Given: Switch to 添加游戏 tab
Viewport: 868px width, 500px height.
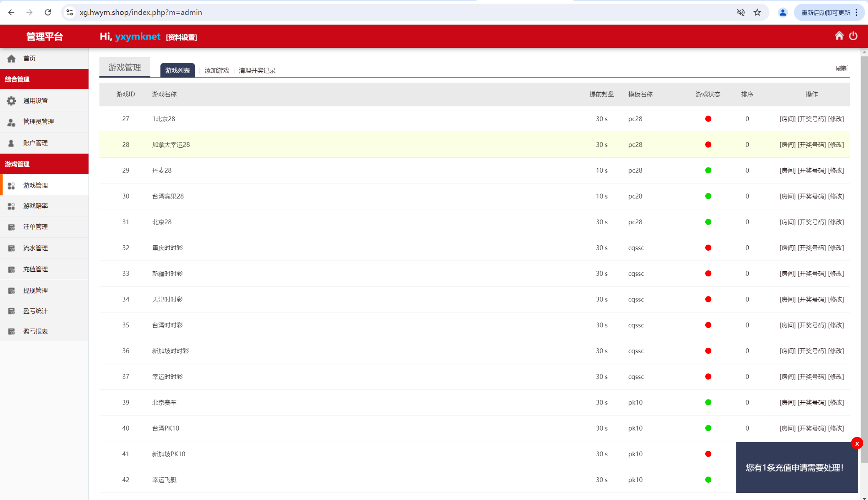Looking at the screenshot, I should [x=217, y=71].
